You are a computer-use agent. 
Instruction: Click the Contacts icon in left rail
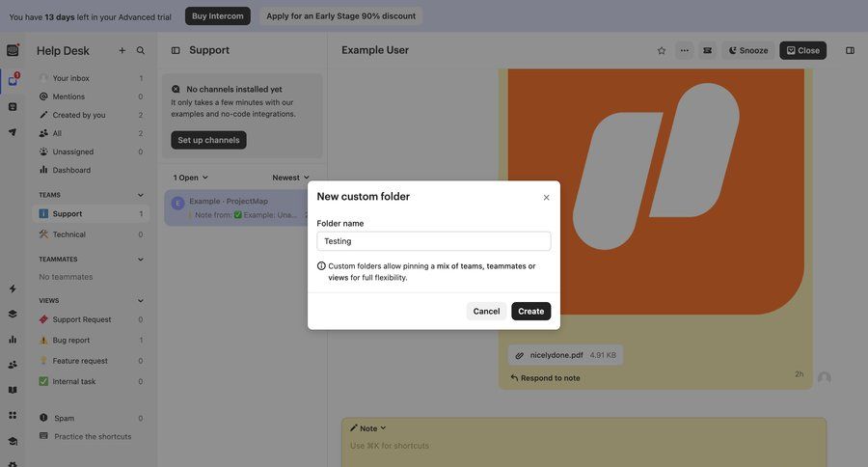click(x=13, y=365)
